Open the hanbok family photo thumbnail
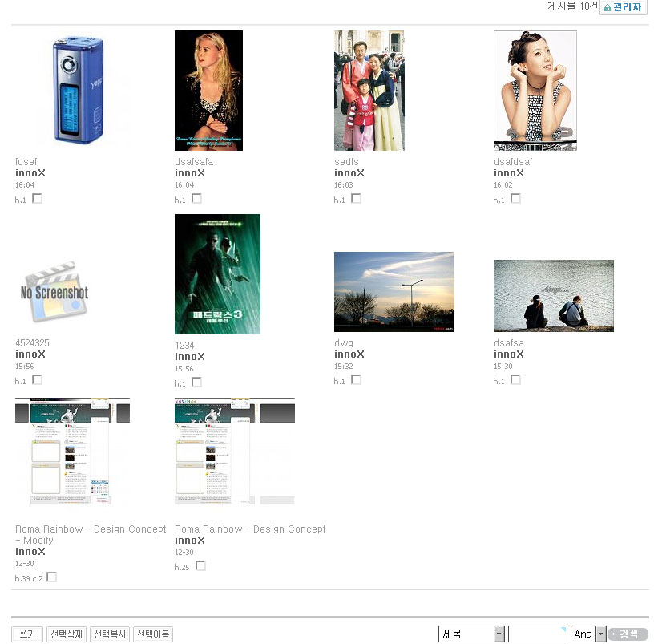 [369, 91]
